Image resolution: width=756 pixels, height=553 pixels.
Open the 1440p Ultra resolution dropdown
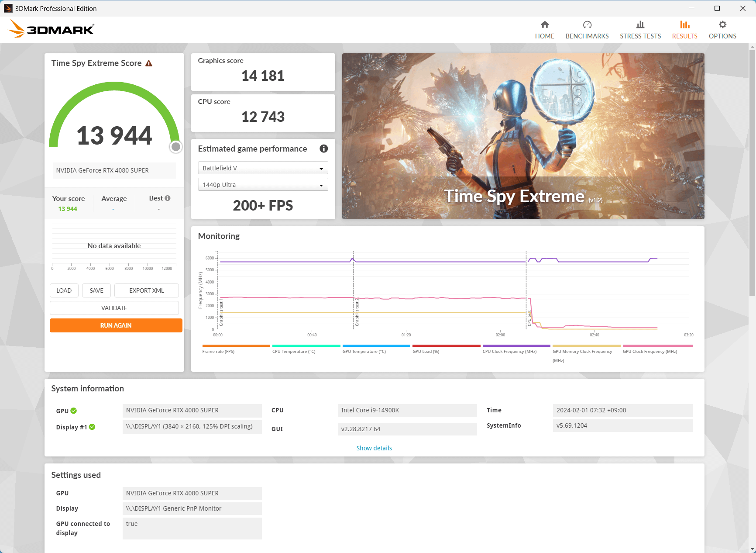pyautogui.click(x=263, y=185)
